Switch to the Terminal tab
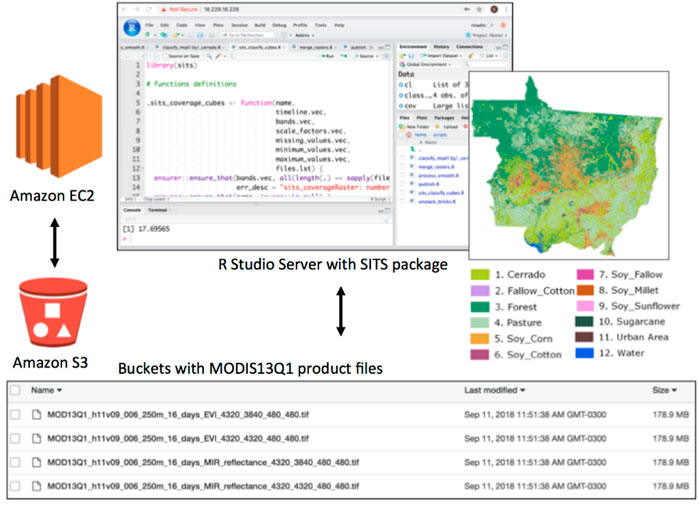This screenshot has height=507, width=700. coord(157,210)
